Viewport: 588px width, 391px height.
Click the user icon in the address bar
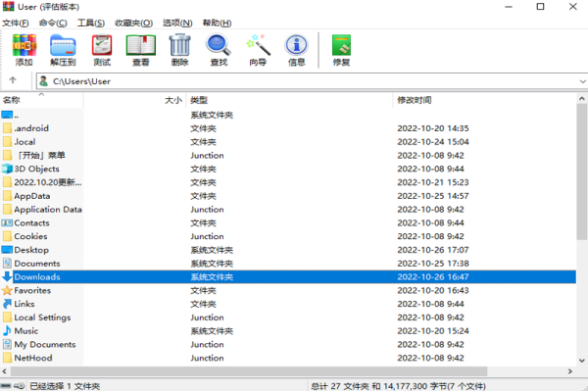pyautogui.click(x=44, y=81)
